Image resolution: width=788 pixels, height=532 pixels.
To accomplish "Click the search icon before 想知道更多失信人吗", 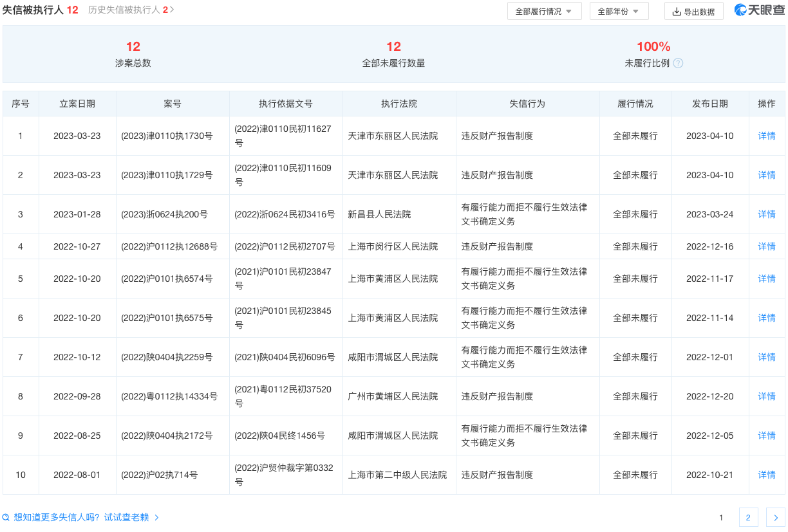I will 6,517.
